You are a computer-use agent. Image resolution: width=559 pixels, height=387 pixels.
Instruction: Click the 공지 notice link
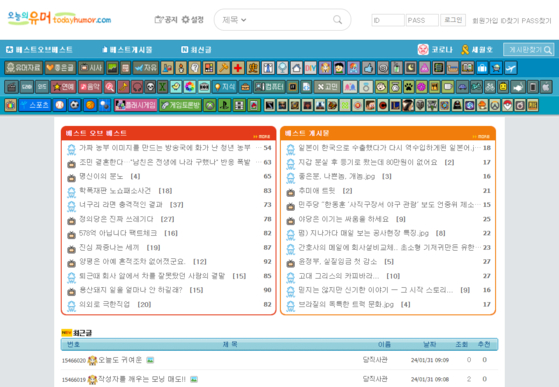click(x=165, y=20)
